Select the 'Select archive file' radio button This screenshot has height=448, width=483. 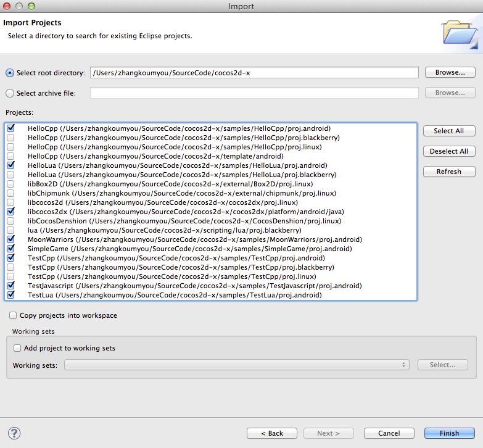point(10,93)
